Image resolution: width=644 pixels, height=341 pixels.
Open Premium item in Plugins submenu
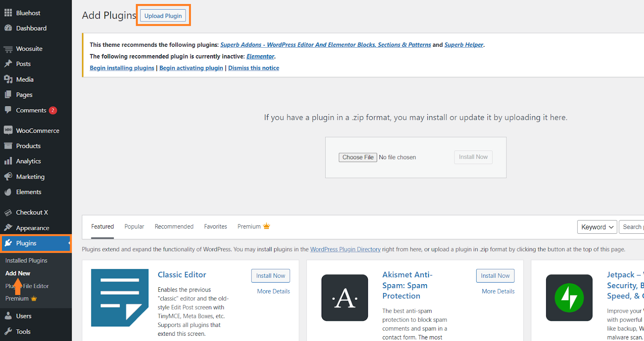coord(21,298)
